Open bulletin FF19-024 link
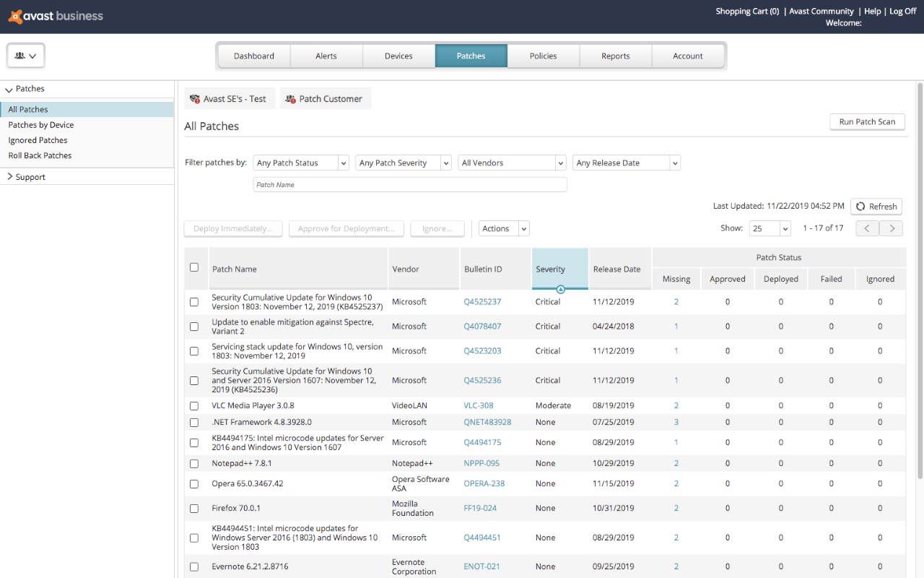 (480, 509)
